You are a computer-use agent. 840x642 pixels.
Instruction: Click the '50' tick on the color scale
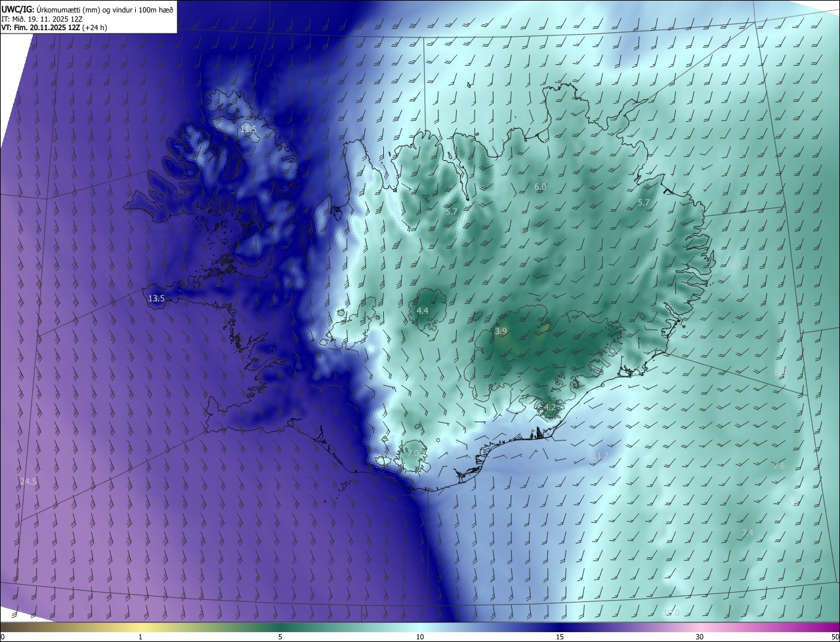[x=835, y=637]
